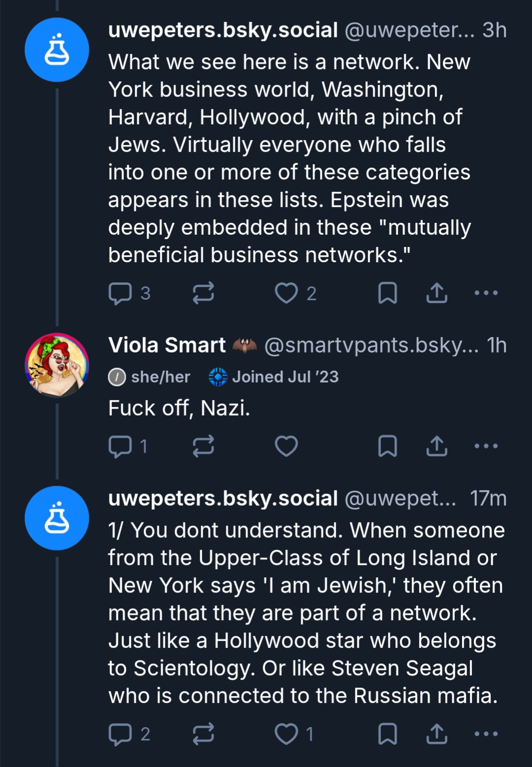532x767 pixels.
Task: Open more options on Viola Smart's reply
Action: 486,446
